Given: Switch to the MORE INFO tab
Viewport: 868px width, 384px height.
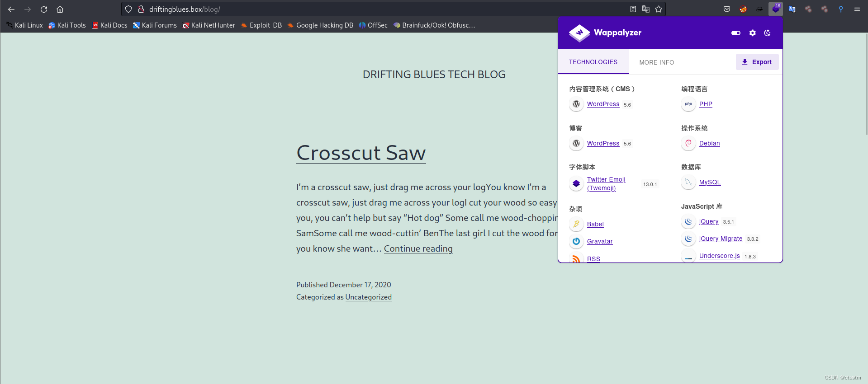Looking at the screenshot, I should click(656, 62).
